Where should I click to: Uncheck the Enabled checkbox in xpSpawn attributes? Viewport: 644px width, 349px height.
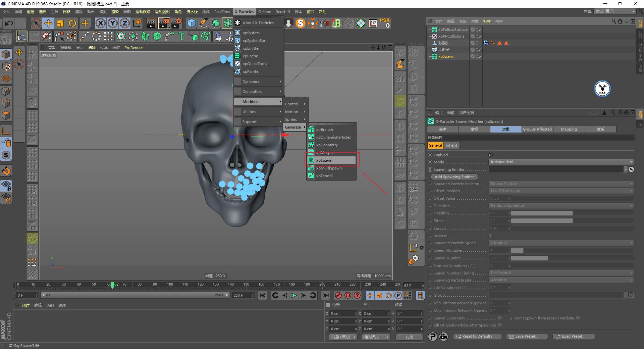pyautogui.click(x=490, y=155)
